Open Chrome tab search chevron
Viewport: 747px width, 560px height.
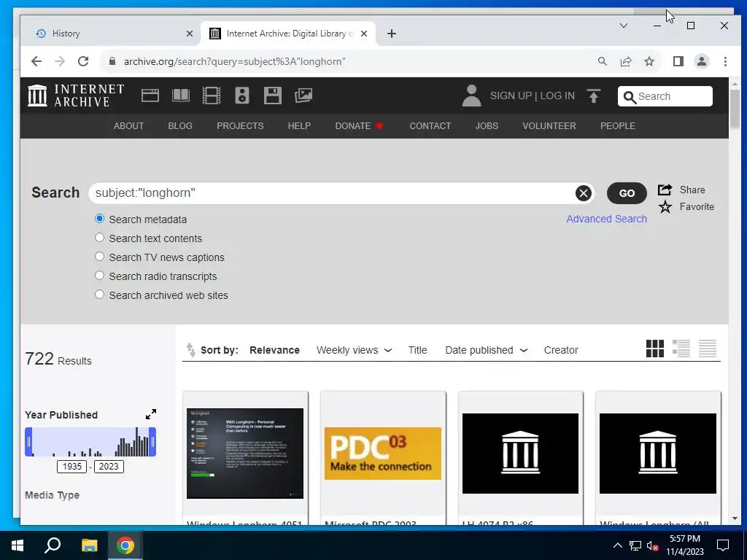coord(623,26)
